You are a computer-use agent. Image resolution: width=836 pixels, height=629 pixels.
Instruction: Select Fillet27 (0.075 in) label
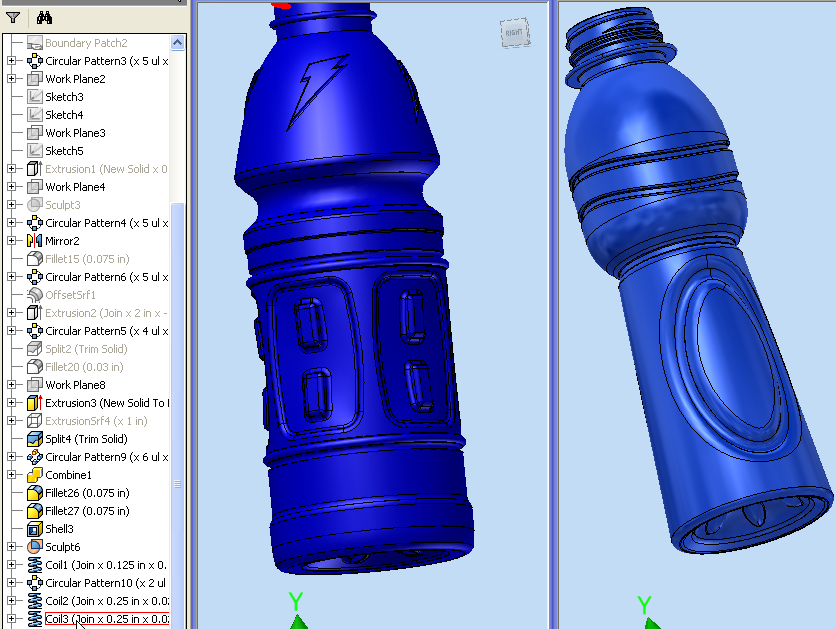[x=87, y=511]
